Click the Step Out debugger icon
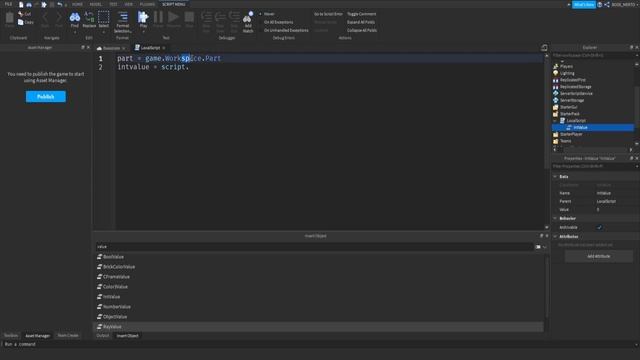Viewport: 640px width, 360px height. click(234, 17)
